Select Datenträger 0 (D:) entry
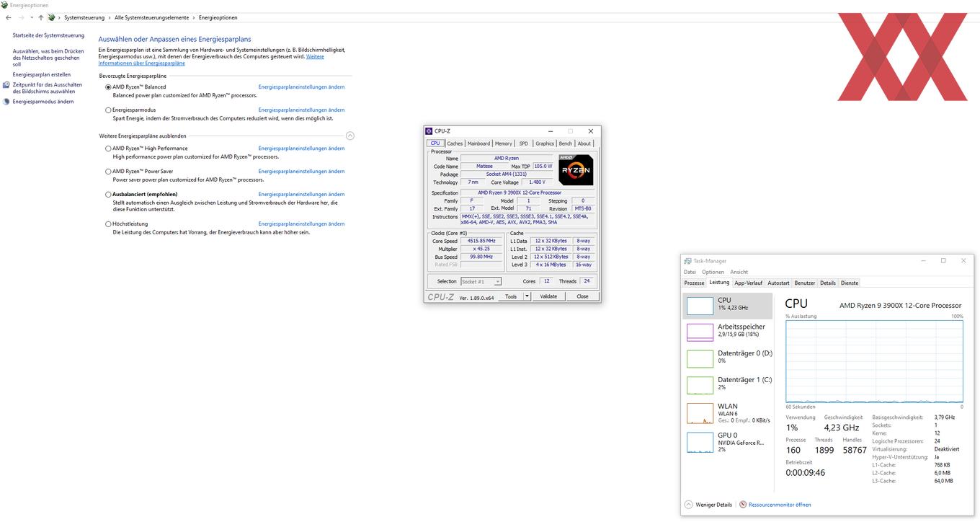This screenshot has width=980, height=522. (x=727, y=358)
